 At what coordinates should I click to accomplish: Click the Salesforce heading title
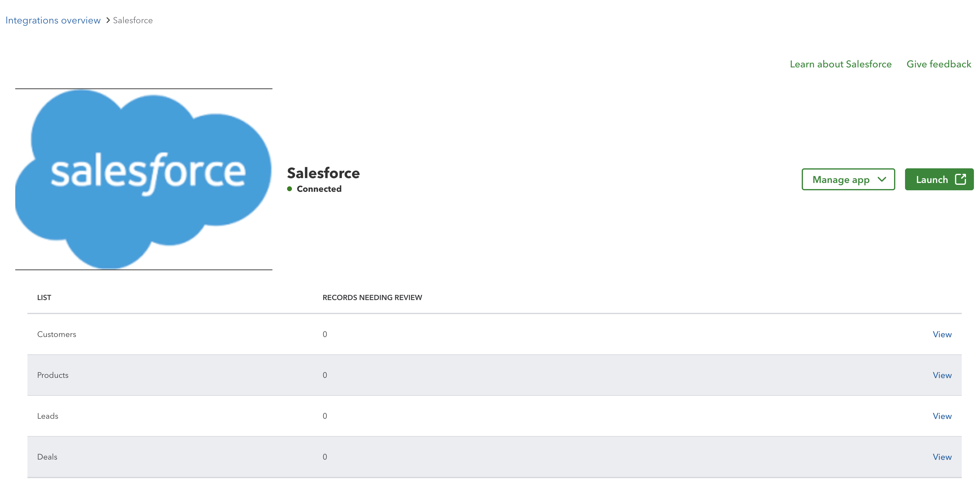pos(323,173)
